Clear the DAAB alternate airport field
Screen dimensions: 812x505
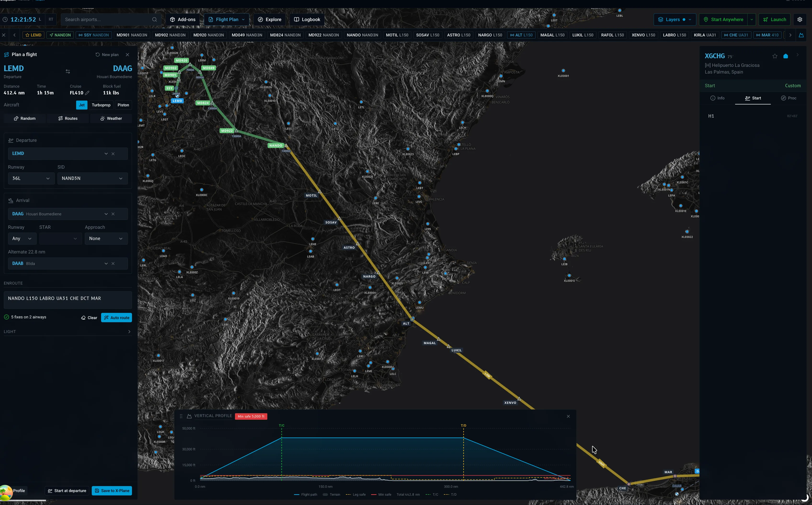113,264
